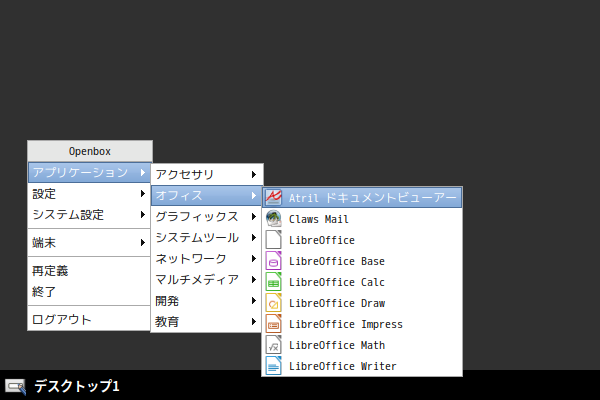Image resolution: width=600 pixels, height=400 pixels.
Task: Launch Claws Mail from the menu
Action: click(x=362, y=219)
